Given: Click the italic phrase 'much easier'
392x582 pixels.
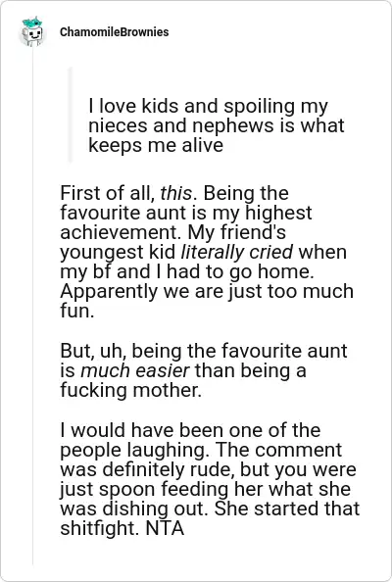Looking at the screenshot, I should point(135,370).
